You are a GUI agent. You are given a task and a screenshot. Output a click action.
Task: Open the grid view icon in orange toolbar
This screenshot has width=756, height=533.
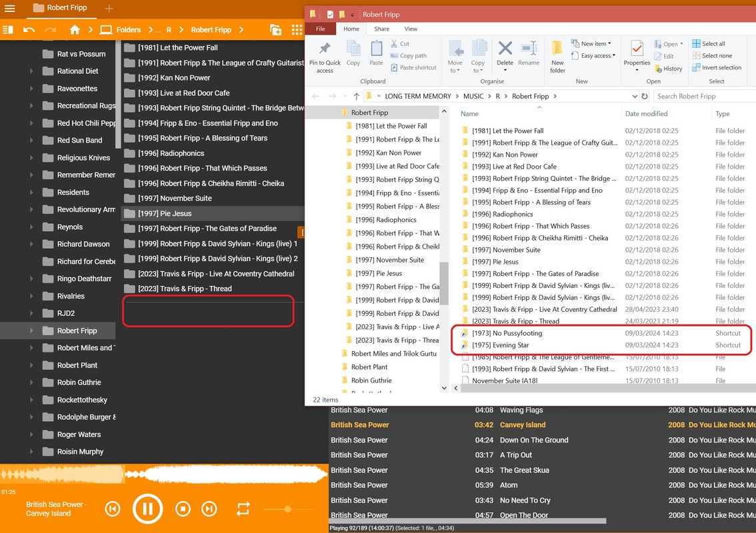(x=297, y=30)
